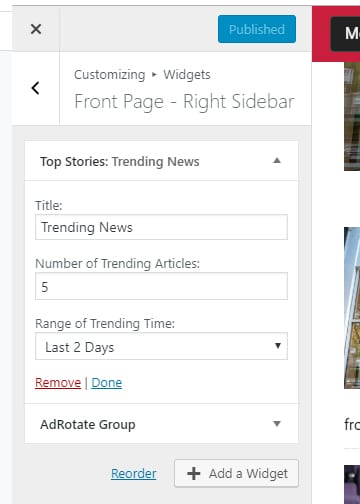Click the Reorder link
The height and width of the screenshot is (504, 360).
coord(134,473)
